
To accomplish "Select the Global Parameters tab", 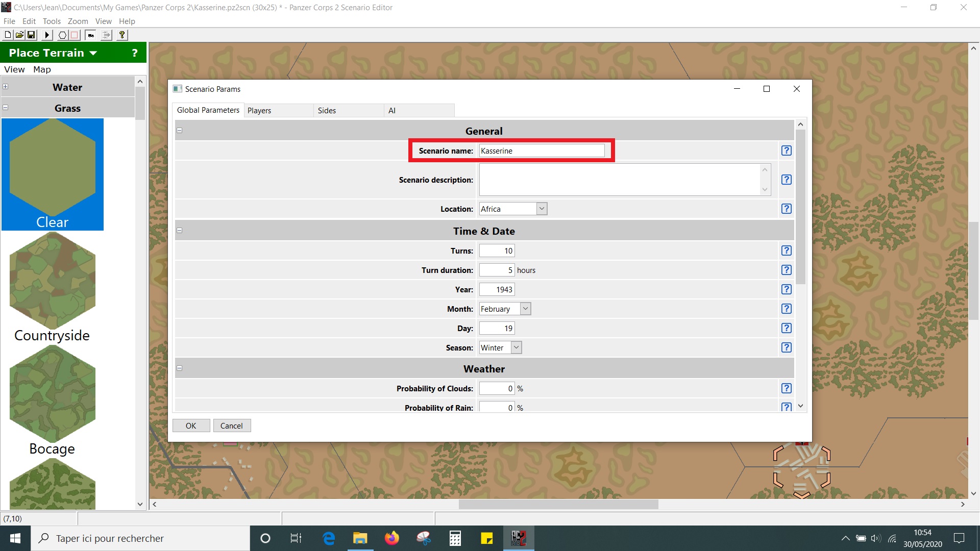I will pyautogui.click(x=208, y=110).
